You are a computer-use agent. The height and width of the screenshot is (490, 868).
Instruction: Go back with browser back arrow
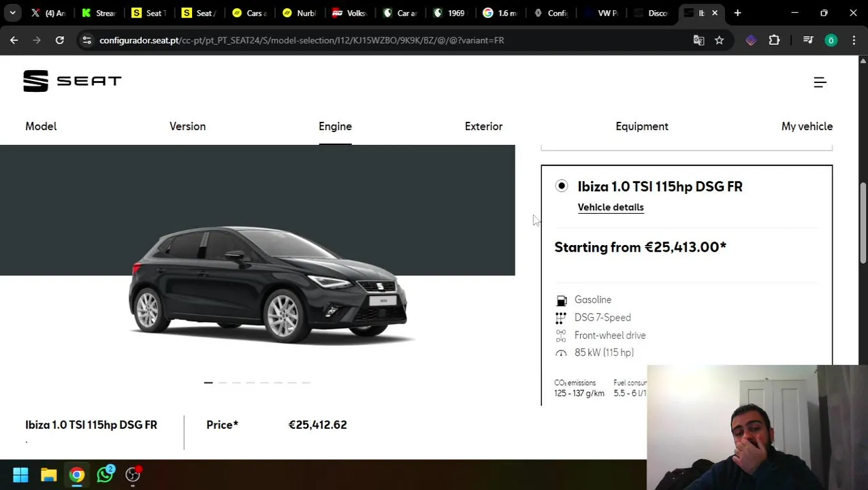(x=14, y=40)
